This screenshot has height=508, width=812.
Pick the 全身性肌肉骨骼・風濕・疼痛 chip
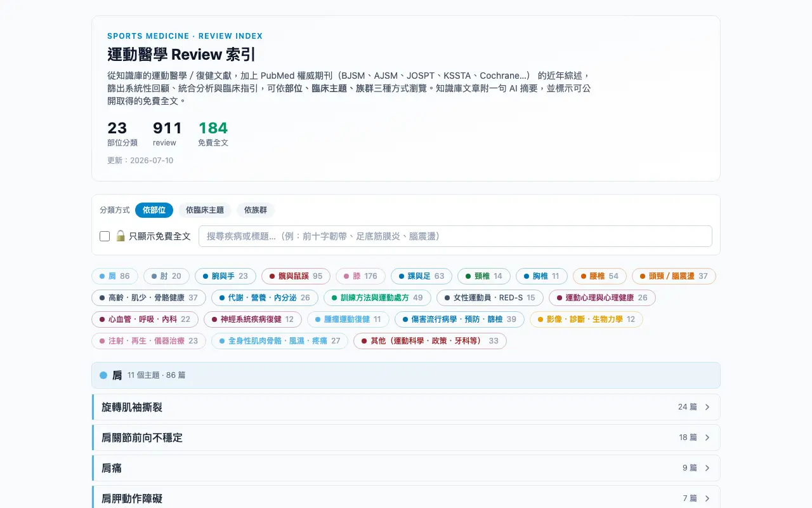click(280, 341)
